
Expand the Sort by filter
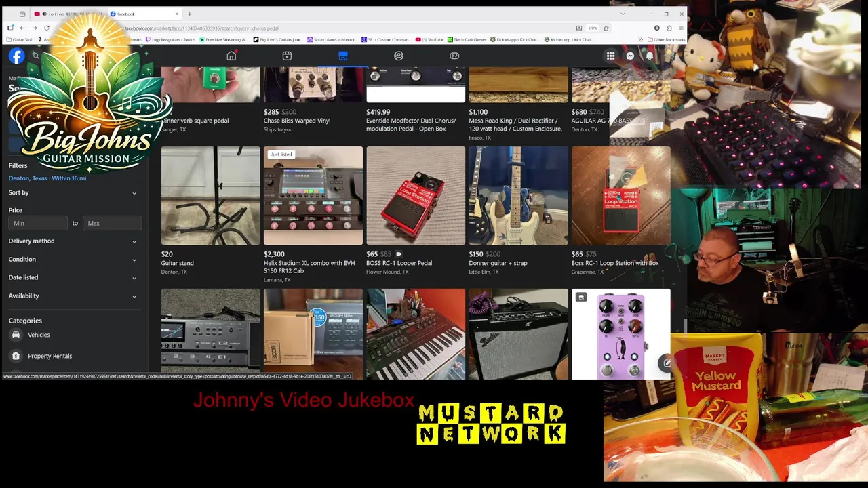click(x=73, y=192)
